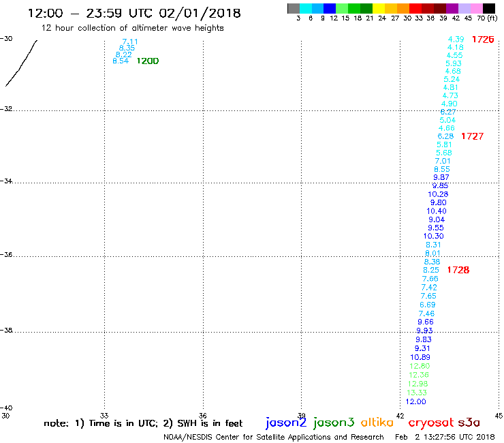This screenshot has height=443, width=504.
Task: Select the orange altika legend label
Action: 377,423
